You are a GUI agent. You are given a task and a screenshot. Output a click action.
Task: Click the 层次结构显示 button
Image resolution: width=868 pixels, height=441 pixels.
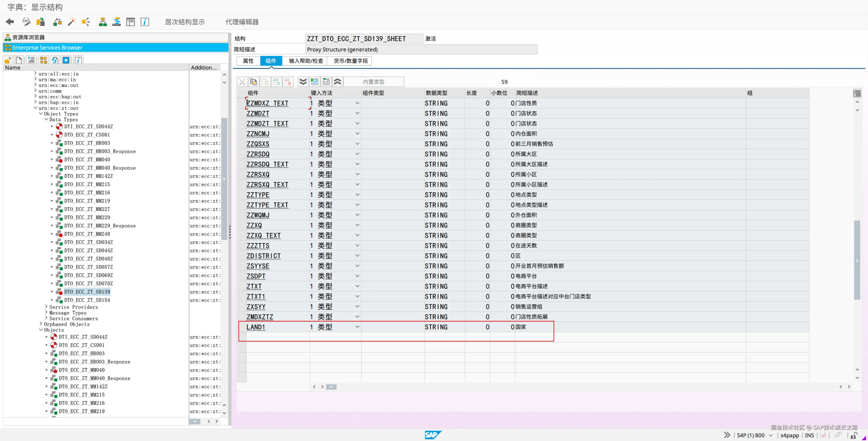tap(185, 22)
